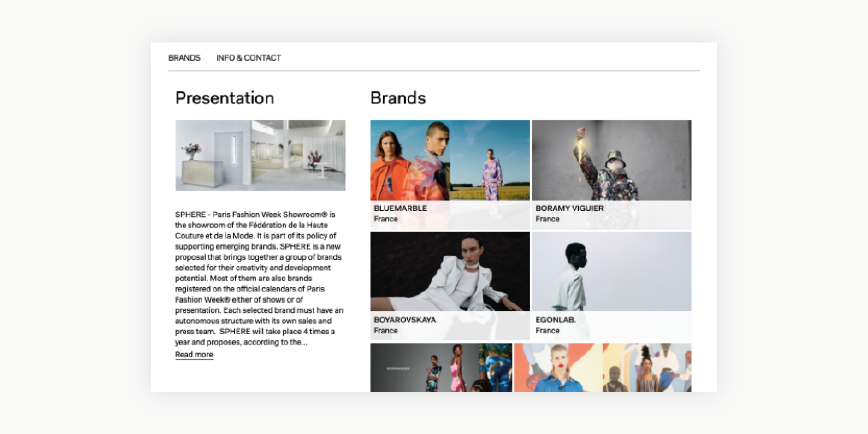Screen dimensions: 868x434
Task: Click France under BLUEMARBLE
Action: [386, 219]
